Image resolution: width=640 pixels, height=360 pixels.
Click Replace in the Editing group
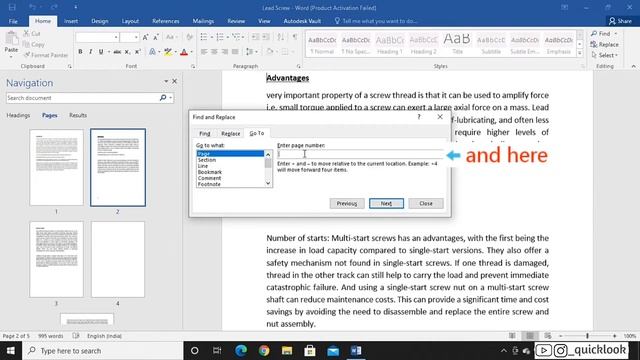coord(604,44)
